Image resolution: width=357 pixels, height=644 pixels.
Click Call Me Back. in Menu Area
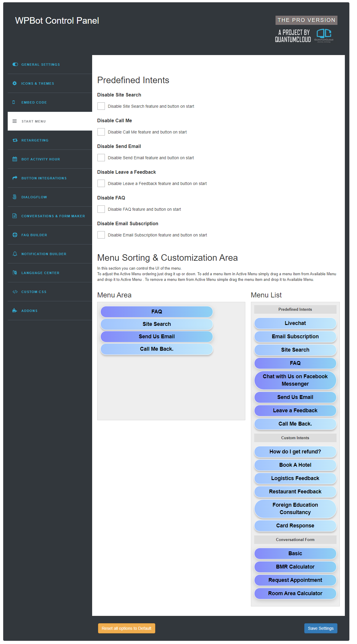(x=157, y=349)
